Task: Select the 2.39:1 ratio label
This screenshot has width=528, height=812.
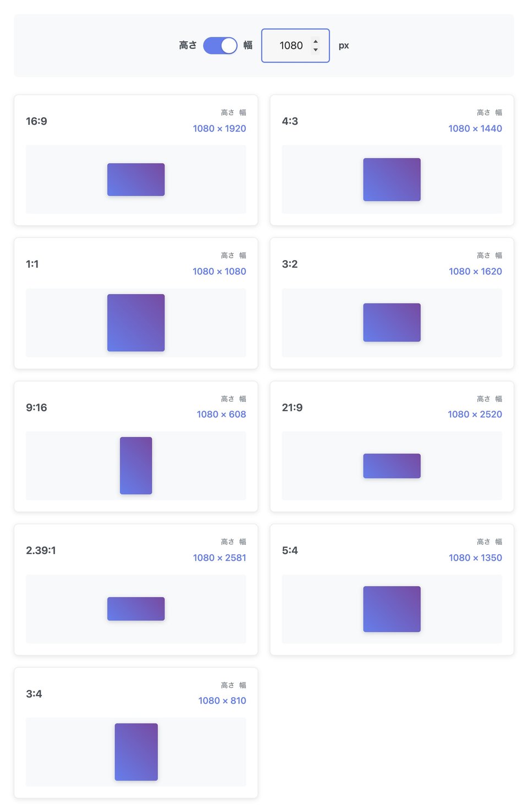Action: [41, 550]
